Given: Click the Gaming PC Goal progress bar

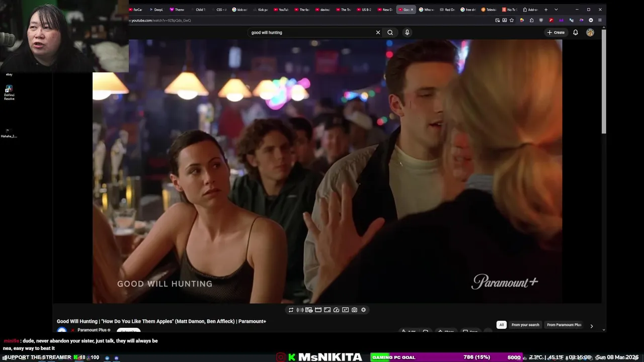Looking at the screenshot, I should (x=446, y=357).
